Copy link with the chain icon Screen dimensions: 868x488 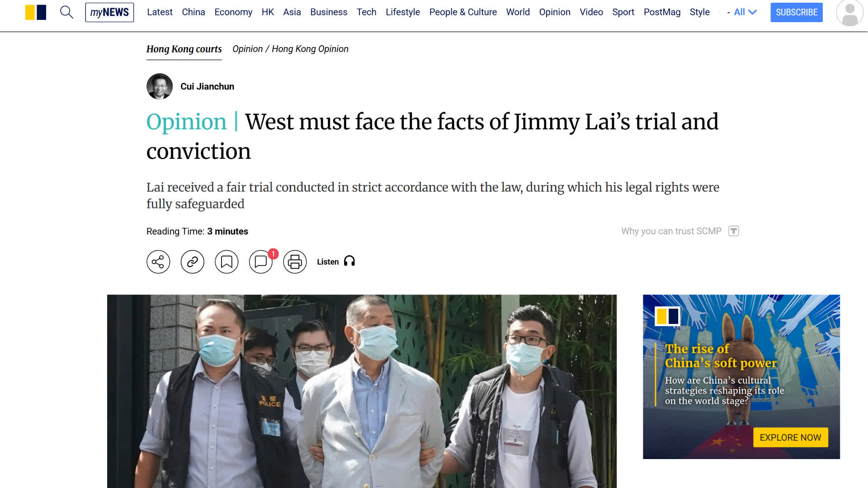tap(193, 262)
